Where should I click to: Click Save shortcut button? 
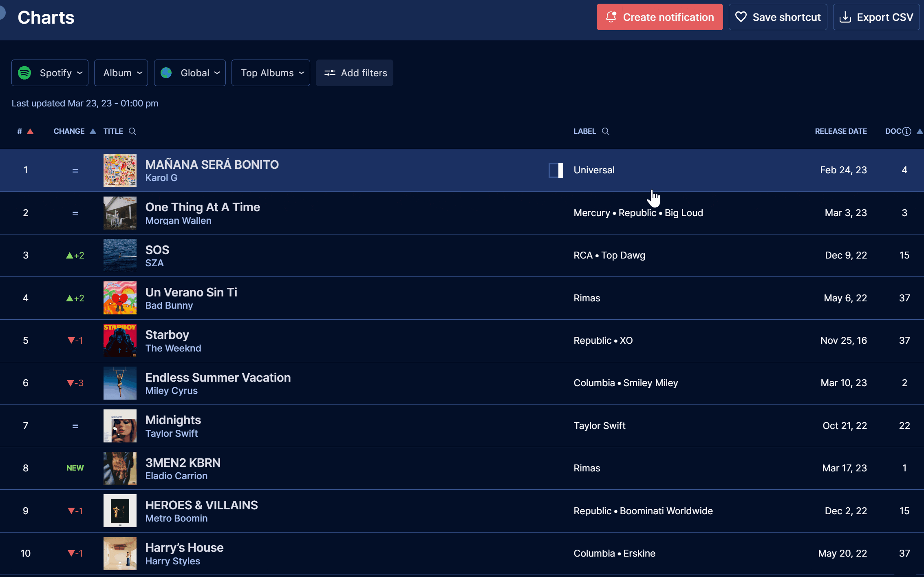coord(778,17)
